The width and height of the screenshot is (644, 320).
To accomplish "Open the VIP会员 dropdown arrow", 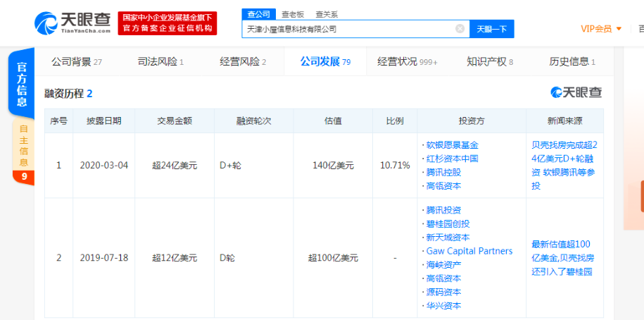I will point(619,29).
